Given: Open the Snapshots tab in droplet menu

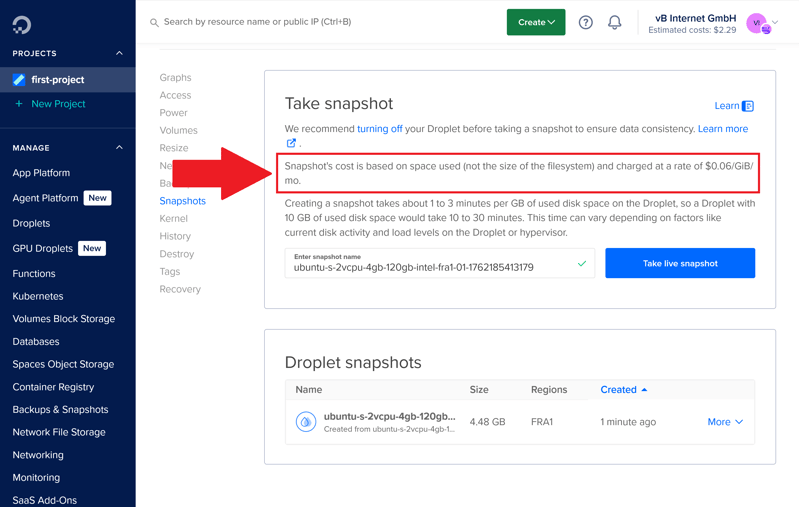Looking at the screenshot, I should pos(182,201).
